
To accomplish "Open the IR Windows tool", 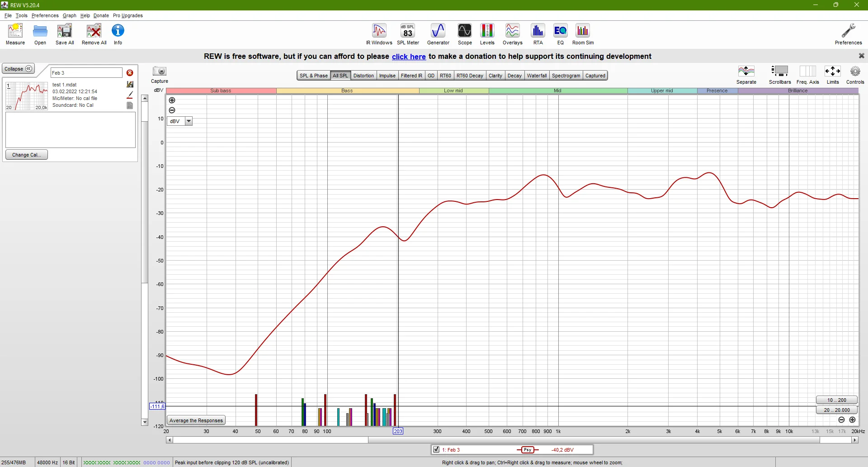I will [379, 34].
